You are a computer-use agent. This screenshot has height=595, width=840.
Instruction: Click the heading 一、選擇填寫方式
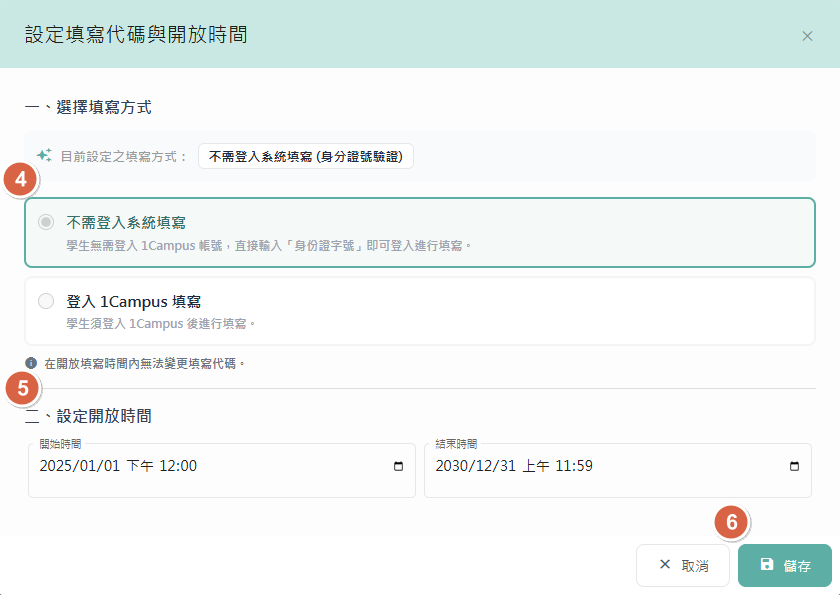pyautogui.click(x=88, y=107)
